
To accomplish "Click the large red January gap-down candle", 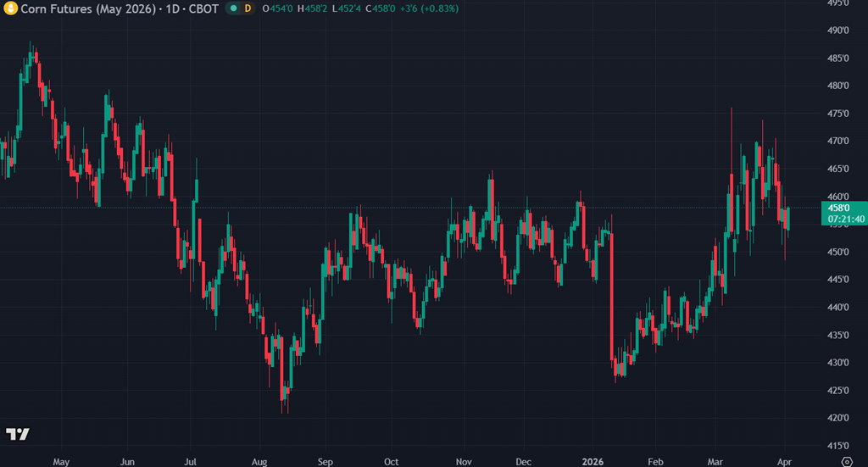I will (612, 295).
